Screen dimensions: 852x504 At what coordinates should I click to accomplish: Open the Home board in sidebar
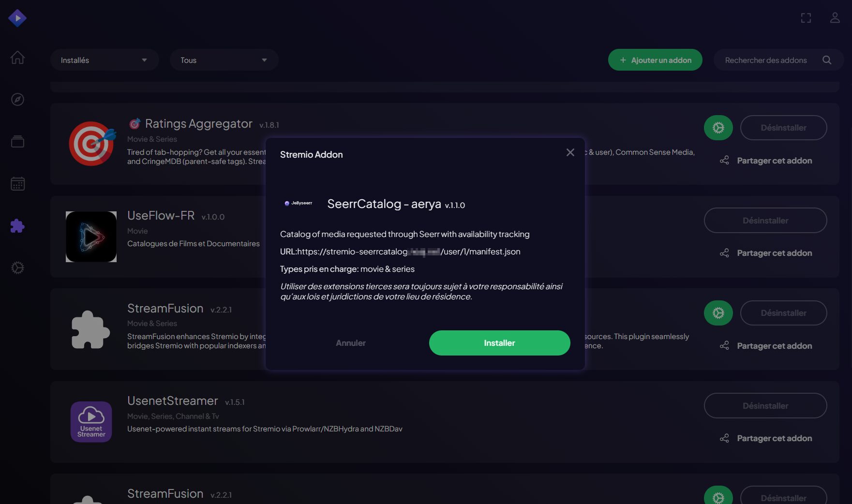(17, 58)
